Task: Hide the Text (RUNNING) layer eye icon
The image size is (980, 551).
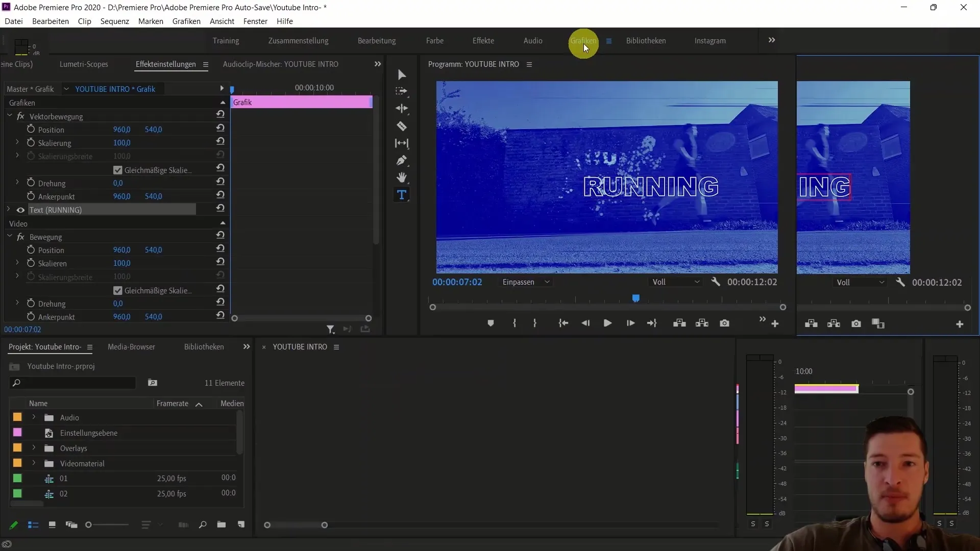Action: tap(20, 210)
